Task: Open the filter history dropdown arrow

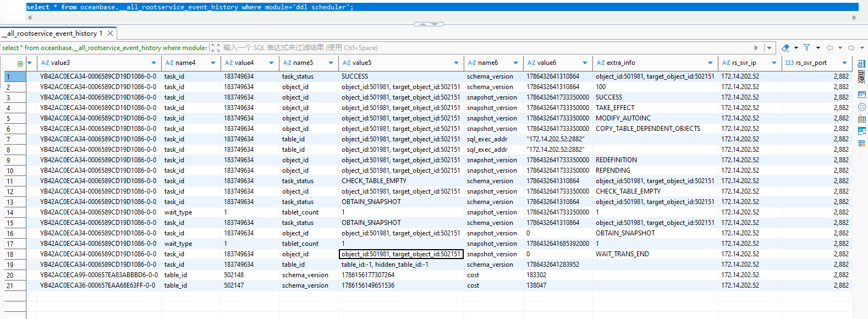Action: coord(769,48)
